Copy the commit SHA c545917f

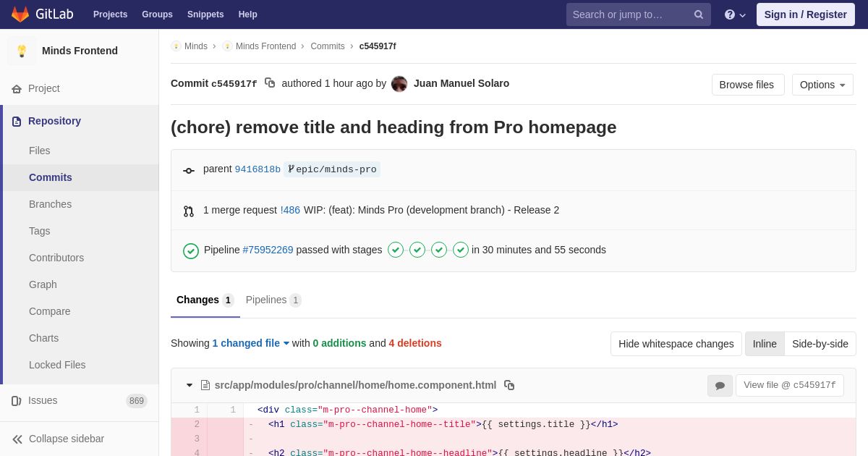(x=270, y=83)
